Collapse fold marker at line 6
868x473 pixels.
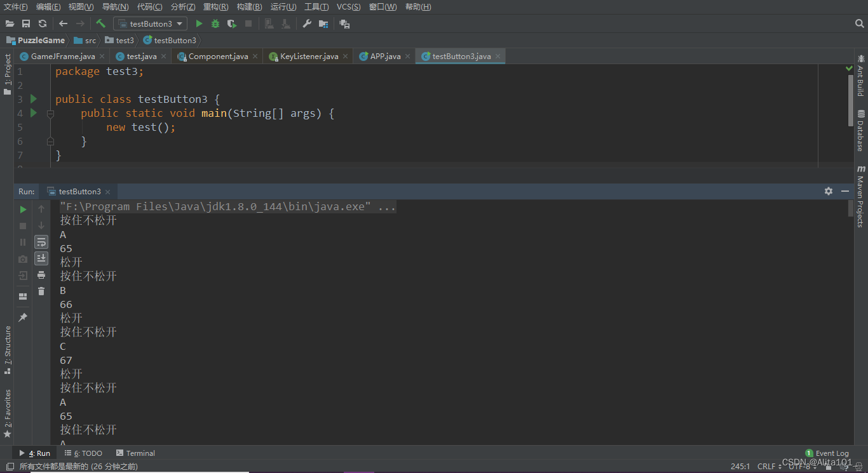pos(50,142)
